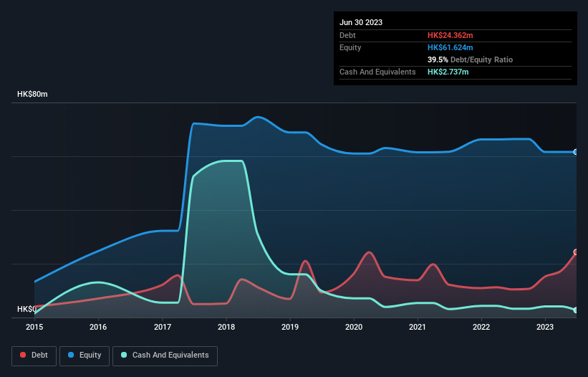Viewport: 588px width, 377px height.
Task: Click the Equity row label in tooltip
Action: (x=350, y=47)
